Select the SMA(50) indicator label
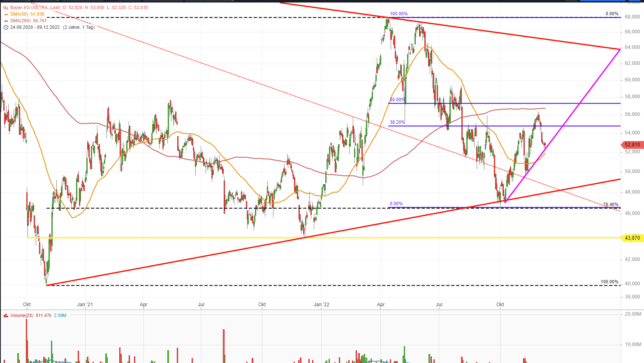Viewport: 644px width, 363px height. tap(19, 14)
